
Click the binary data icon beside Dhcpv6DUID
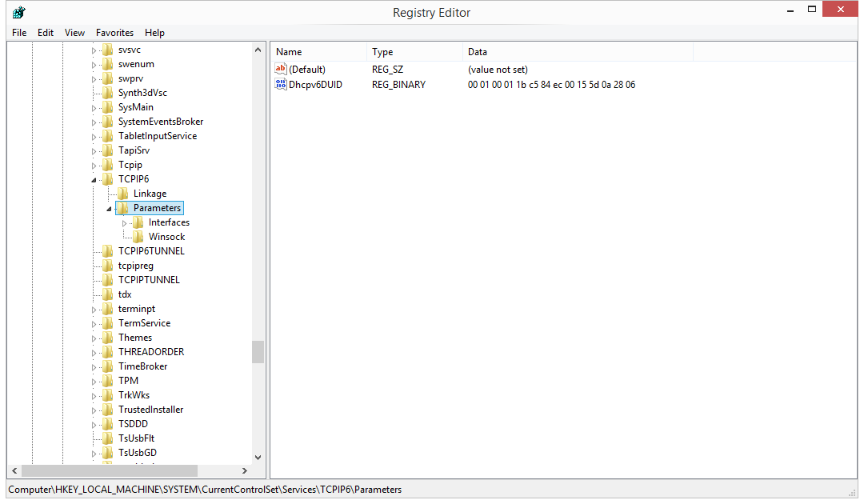coord(281,84)
